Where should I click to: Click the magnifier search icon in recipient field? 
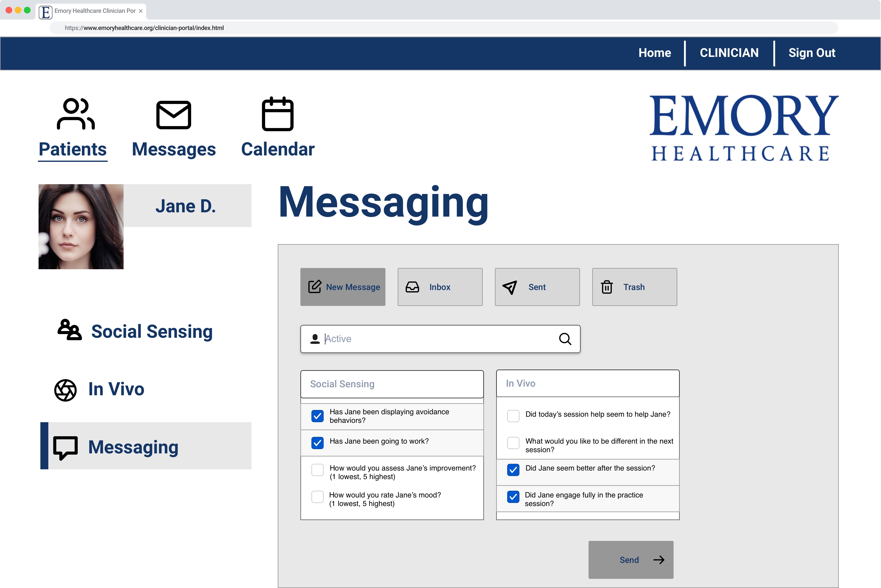pyautogui.click(x=565, y=339)
